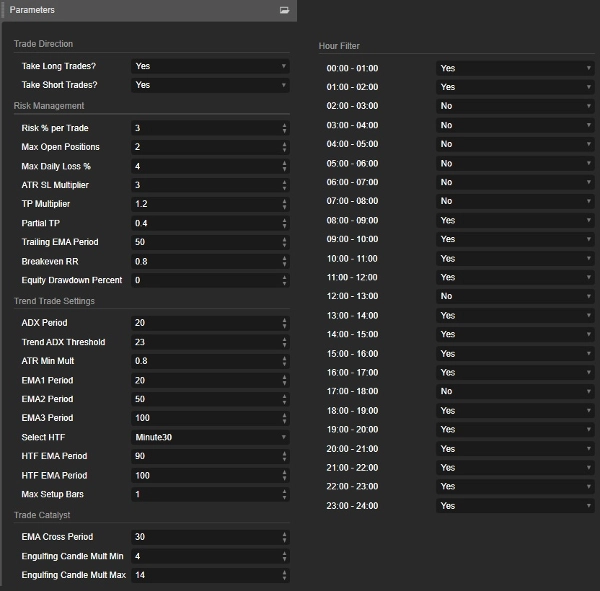The image size is (600, 591).
Task: Click the Engulfing Candle Mult Min value field
Action: coord(210,556)
